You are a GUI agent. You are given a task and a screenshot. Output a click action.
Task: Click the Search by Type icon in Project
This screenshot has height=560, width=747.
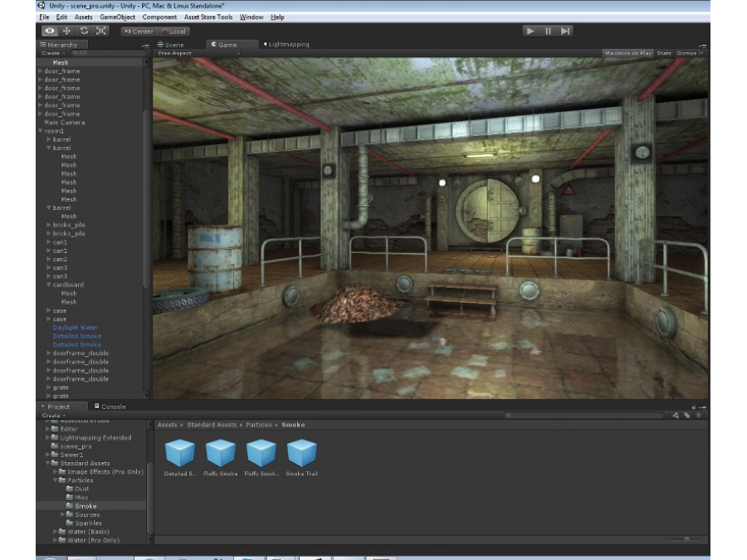coord(676,416)
